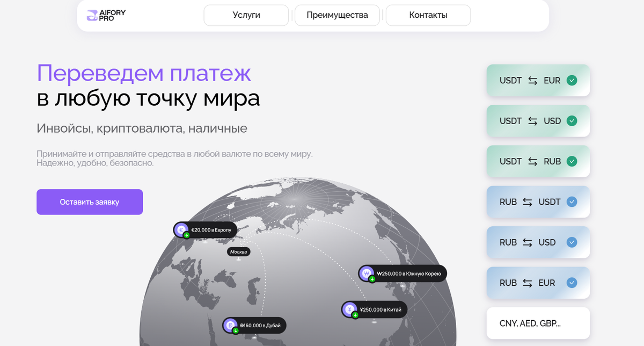
Task: Click the euro icon on the Europe map pin
Action: coord(181,229)
